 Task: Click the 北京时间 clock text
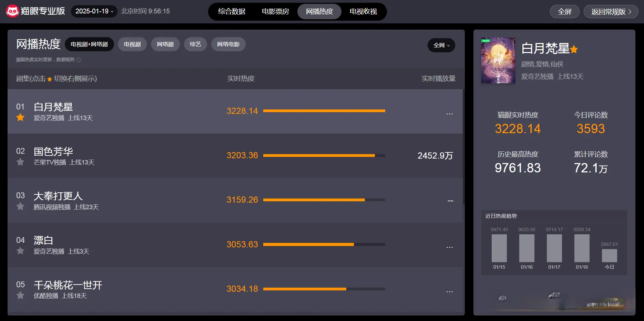click(x=145, y=11)
